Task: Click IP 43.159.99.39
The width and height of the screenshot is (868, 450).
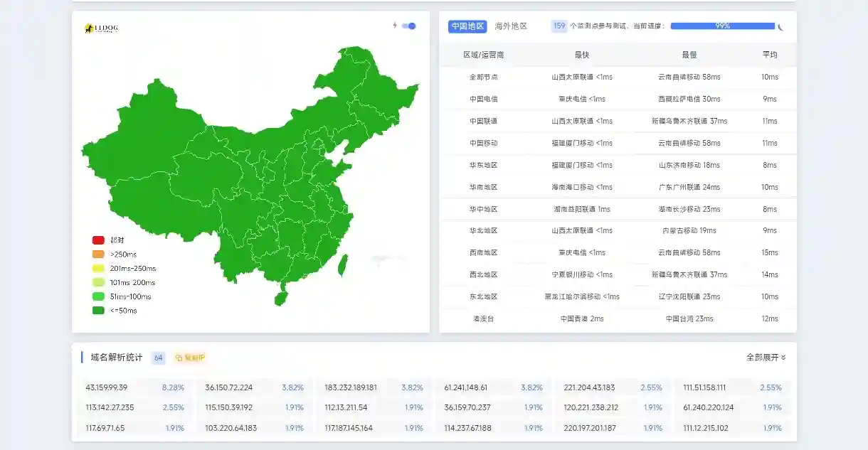Action: pos(106,387)
